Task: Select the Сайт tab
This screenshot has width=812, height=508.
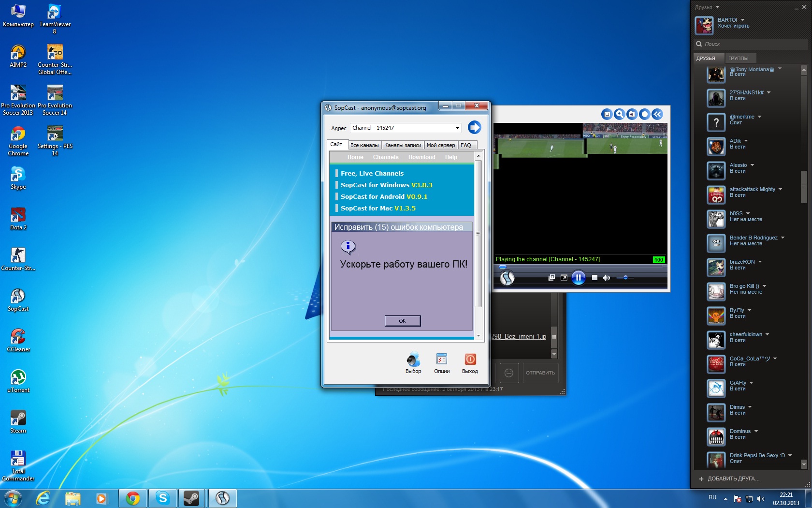Action: 336,144
